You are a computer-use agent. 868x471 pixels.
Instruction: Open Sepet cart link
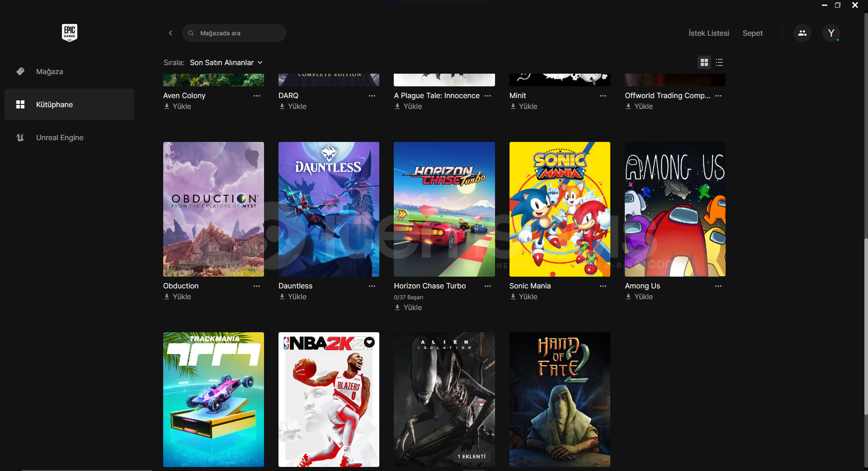[x=753, y=33]
